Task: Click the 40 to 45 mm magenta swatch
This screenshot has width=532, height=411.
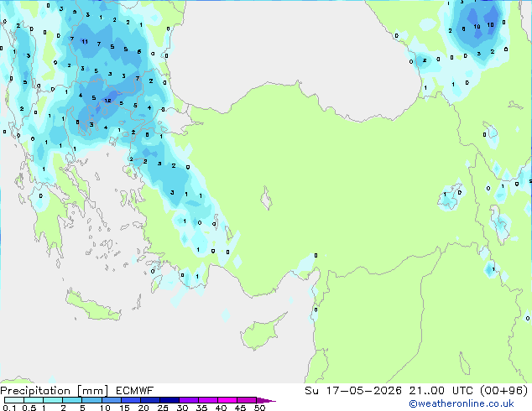Action: tap(227, 400)
